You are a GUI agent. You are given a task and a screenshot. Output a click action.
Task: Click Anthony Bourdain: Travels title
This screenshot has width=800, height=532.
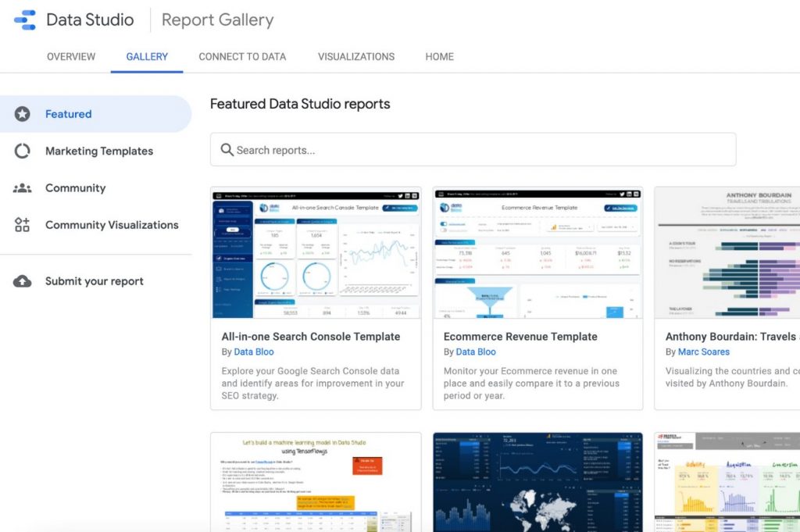click(x=732, y=337)
